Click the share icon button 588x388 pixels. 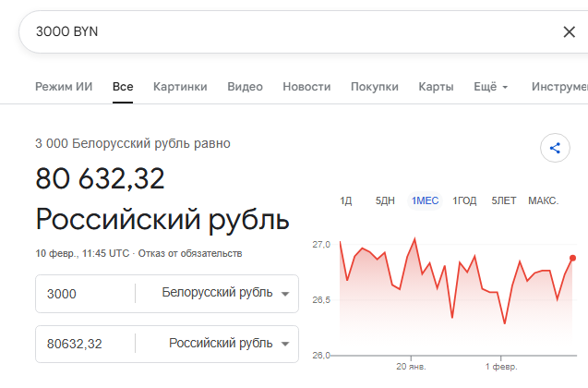point(555,148)
